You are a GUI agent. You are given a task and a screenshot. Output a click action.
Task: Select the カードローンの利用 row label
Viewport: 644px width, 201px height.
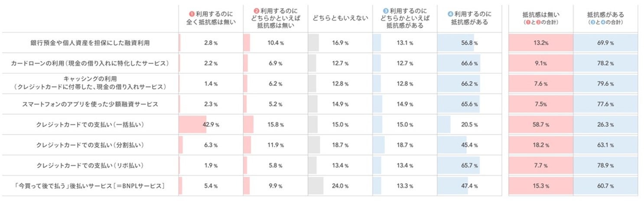point(90,63)
